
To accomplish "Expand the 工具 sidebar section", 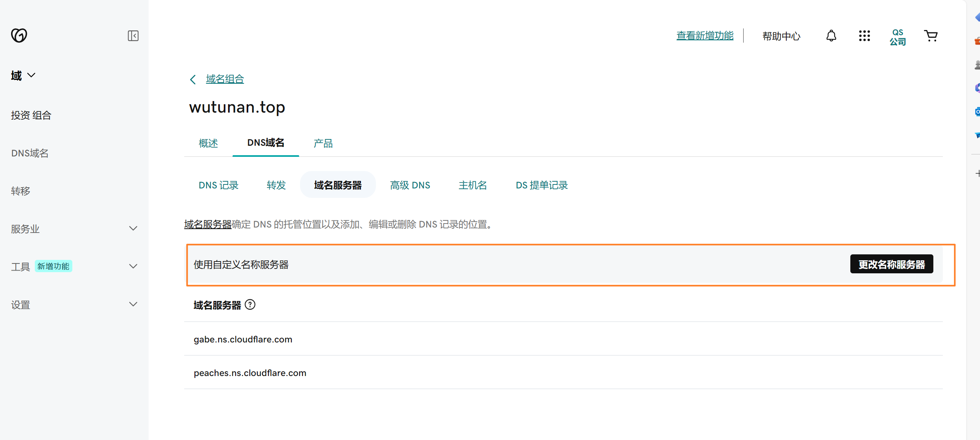I will [x=133, y=266].
